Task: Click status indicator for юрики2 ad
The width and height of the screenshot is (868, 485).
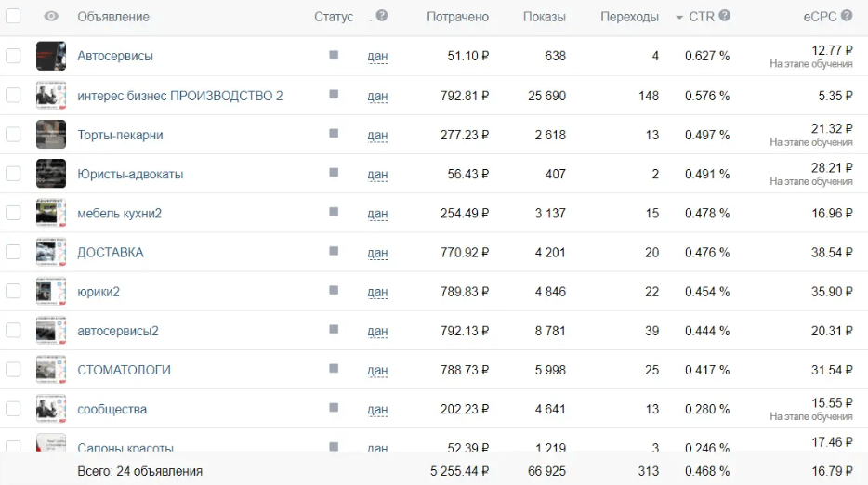Action: click(334, 291)
